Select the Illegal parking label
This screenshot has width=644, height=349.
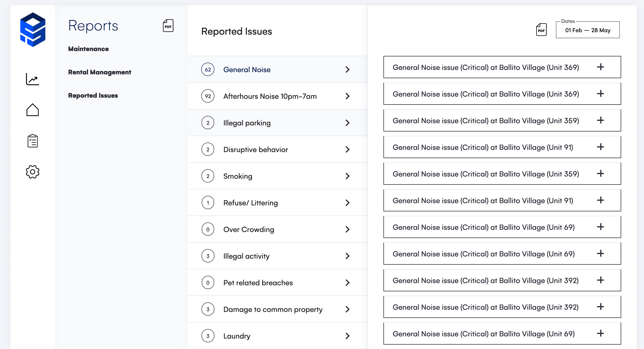tap(247, 123)
